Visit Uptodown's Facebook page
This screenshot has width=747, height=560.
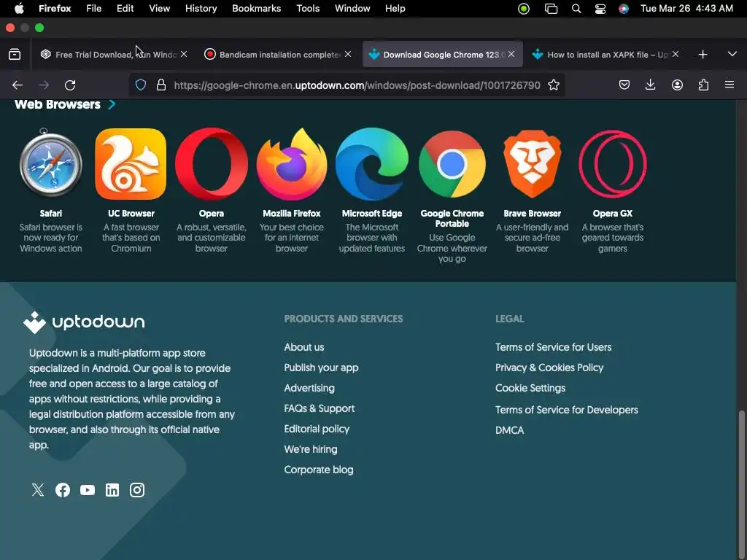[x=63, y=489]
